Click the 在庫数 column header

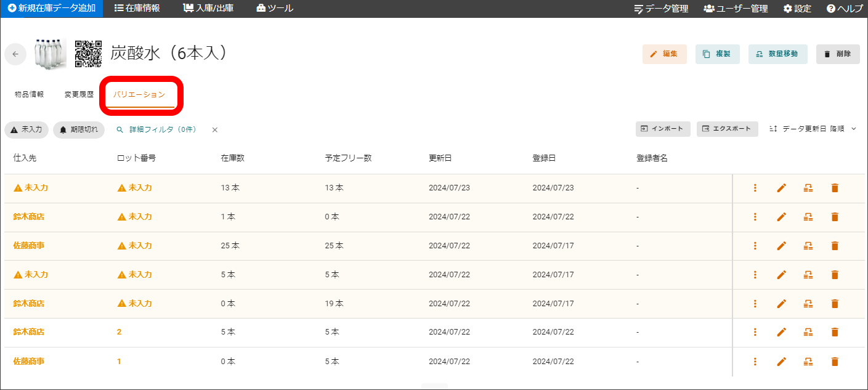233,158
